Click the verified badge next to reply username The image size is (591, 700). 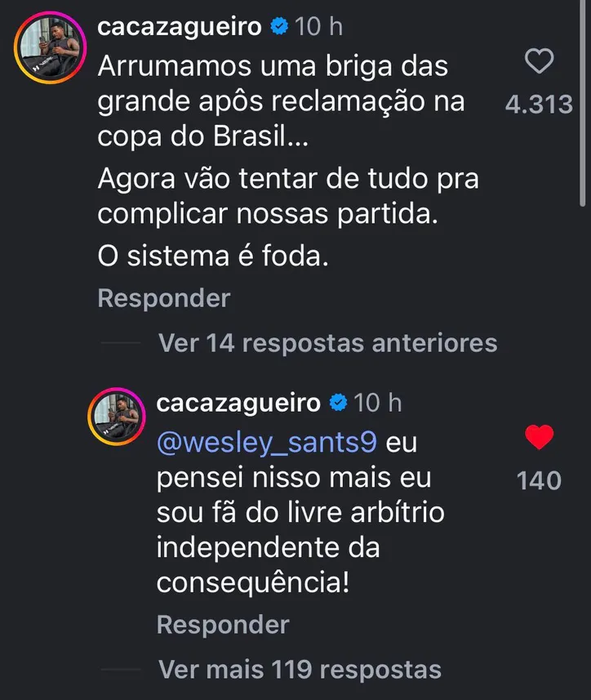pyautogui.click(x=335, y=401)
